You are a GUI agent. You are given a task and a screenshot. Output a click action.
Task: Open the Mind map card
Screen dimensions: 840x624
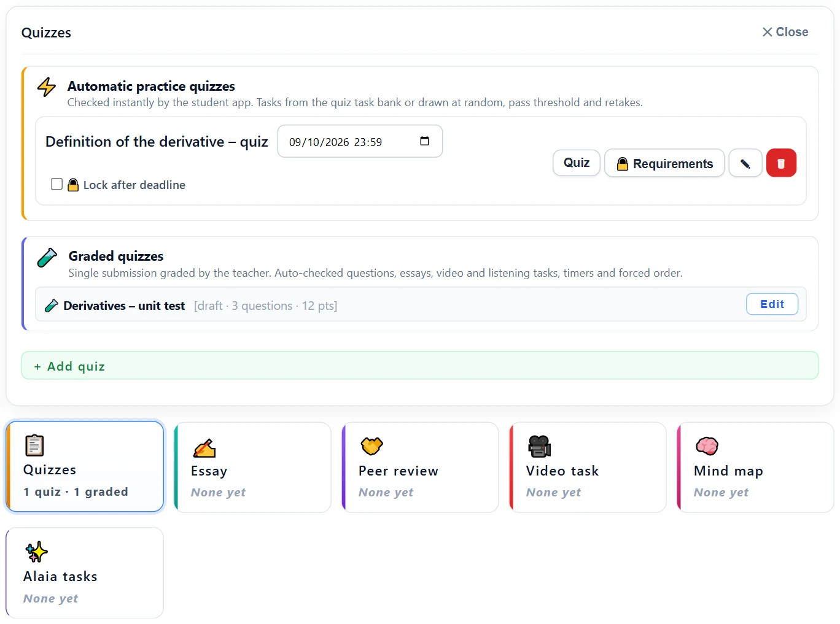(x=755, y=467)
